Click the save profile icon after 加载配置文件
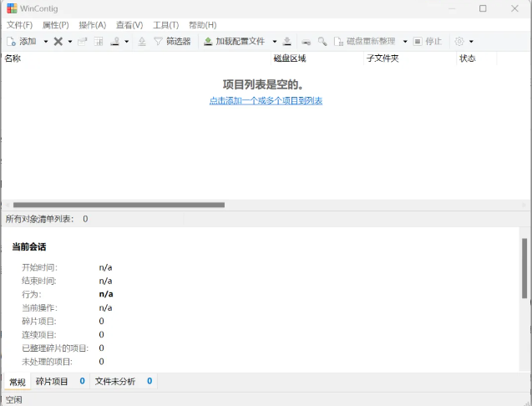Screen dimensions: 532x406 click(287, 41)
